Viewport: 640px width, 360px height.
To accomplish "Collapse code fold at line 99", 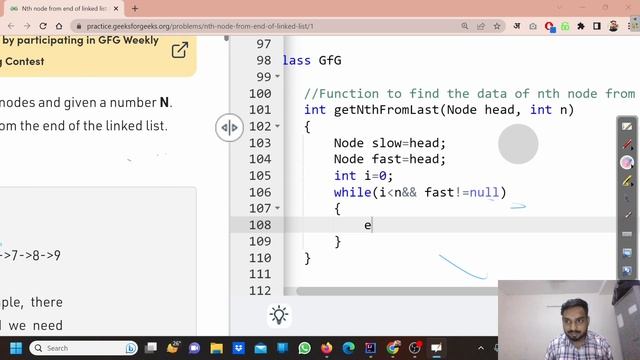I will click(278, 76).
